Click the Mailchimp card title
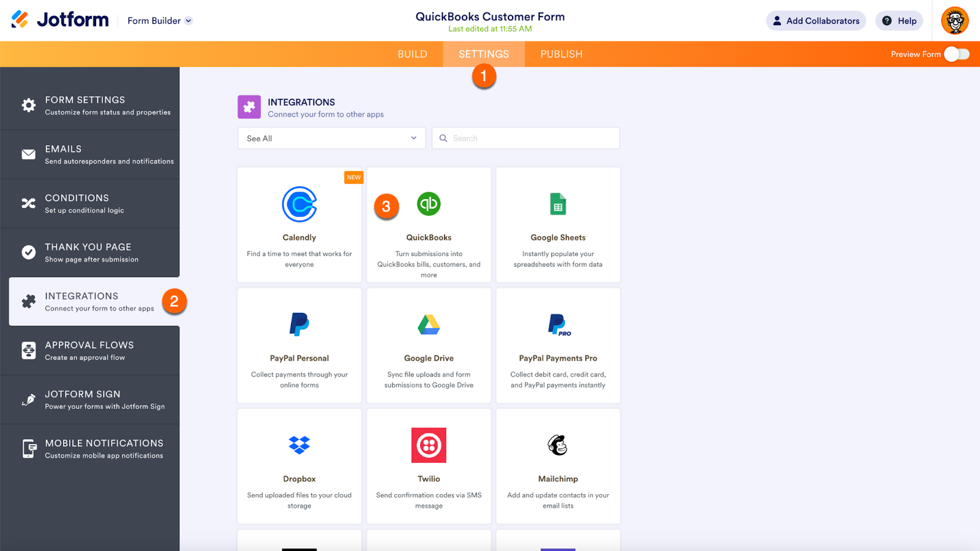 click(x=558, y=479)
